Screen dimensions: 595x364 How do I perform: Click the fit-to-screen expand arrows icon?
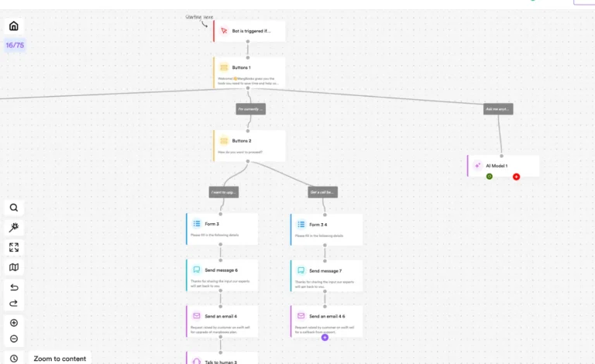[x=14, y=248]
